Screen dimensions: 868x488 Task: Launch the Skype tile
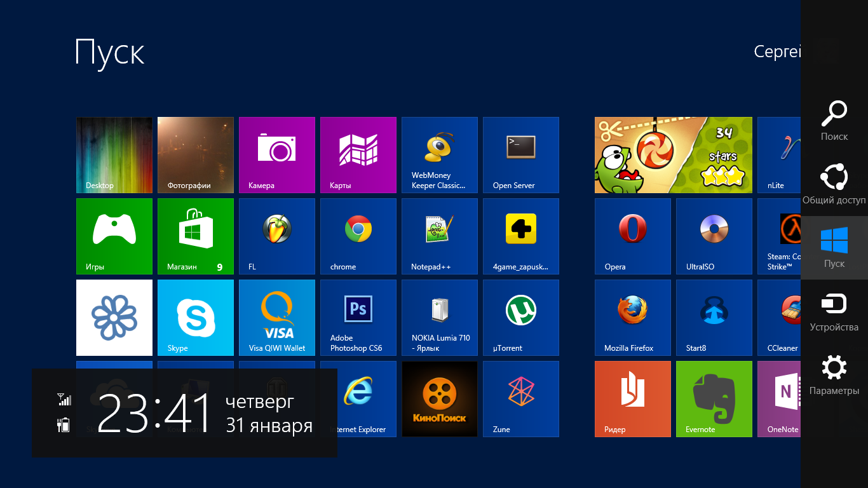(195, 318)
